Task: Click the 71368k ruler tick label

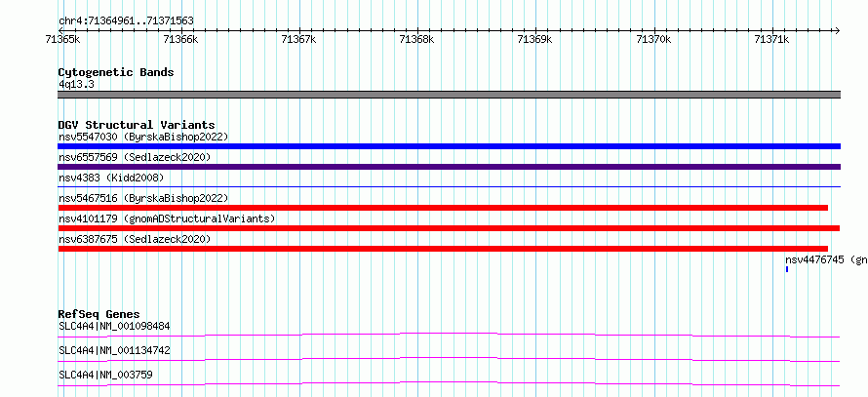Action: click(x=416, y=40)
